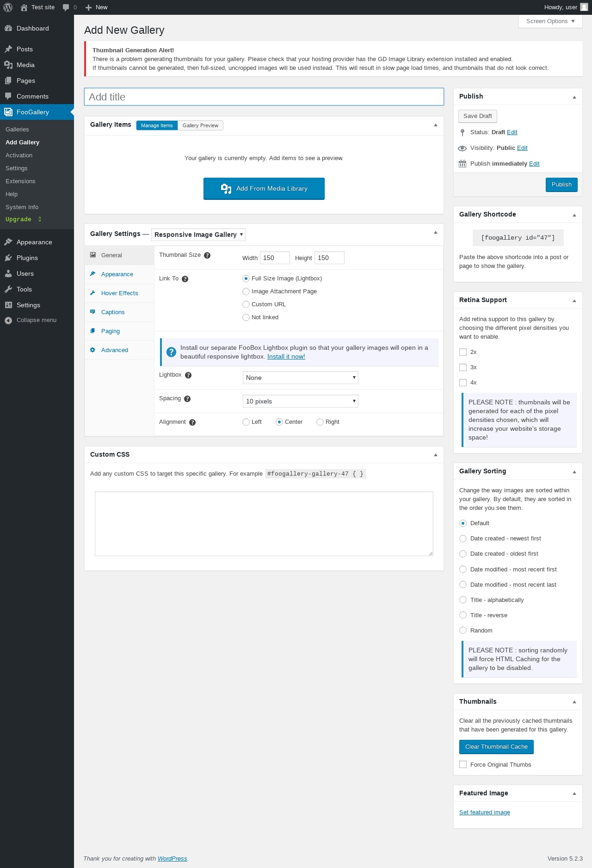Click the Media icon in sidebar
The width and height of the screenshot is (592, 868).
point(8,65)
